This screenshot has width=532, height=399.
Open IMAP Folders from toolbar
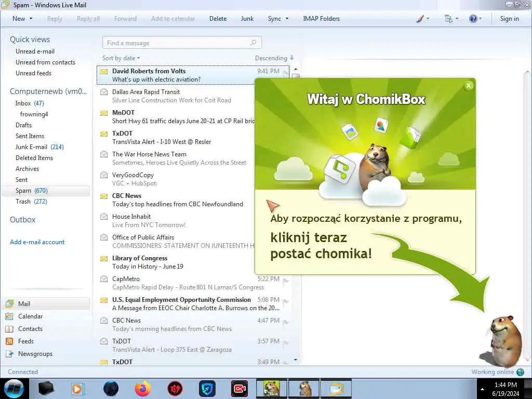(321, 19)
